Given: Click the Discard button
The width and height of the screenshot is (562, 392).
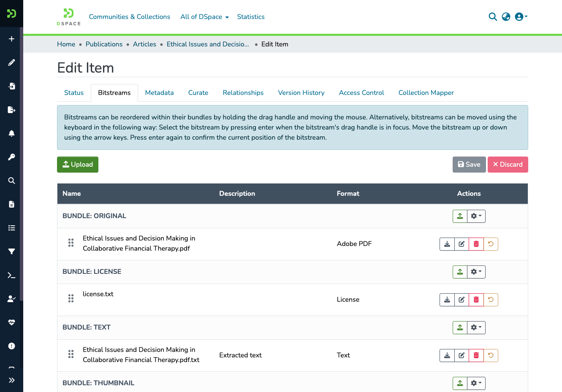Looking at the screenshot, I should pyautogui.click(x=508, y=165).
